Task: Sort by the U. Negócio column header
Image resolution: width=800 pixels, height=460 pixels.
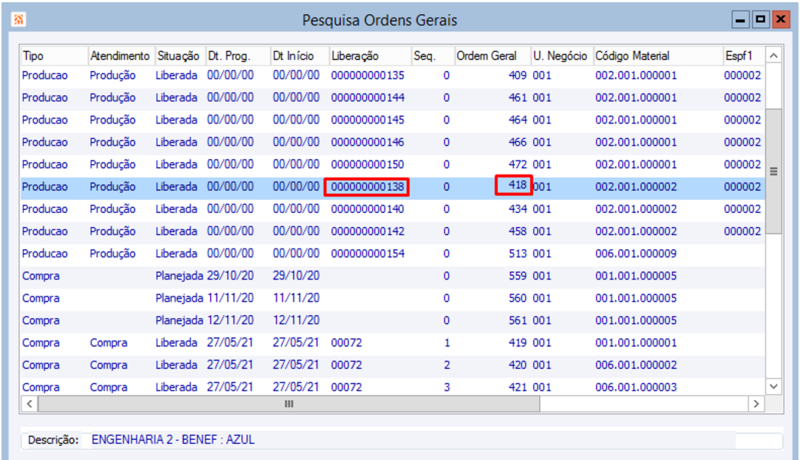Action: (562, 56)
